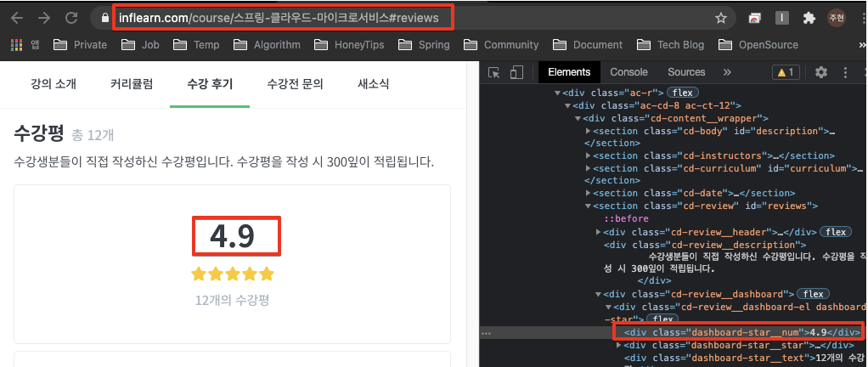
Task: Open the Community bookmarks folder
Action: [x=501, y=45]
